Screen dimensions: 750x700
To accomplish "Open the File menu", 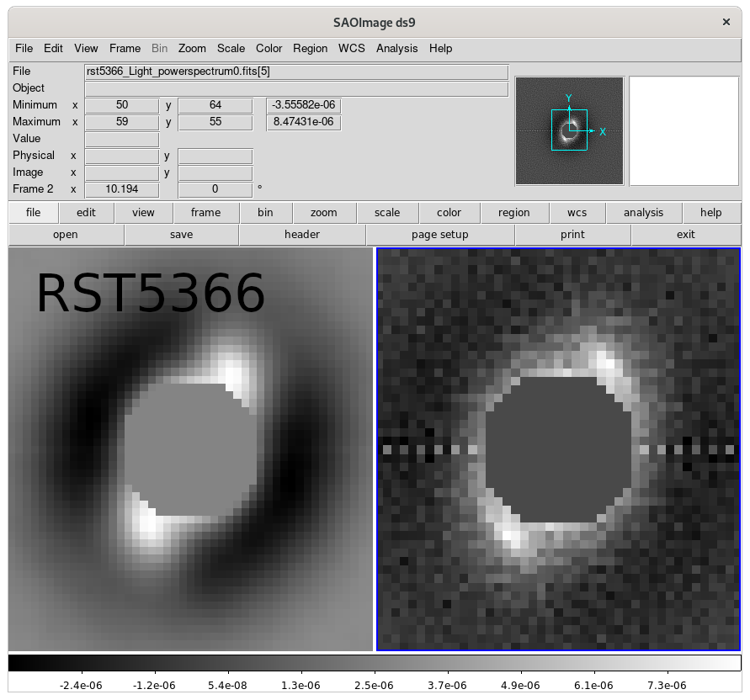I will (23, 48).
